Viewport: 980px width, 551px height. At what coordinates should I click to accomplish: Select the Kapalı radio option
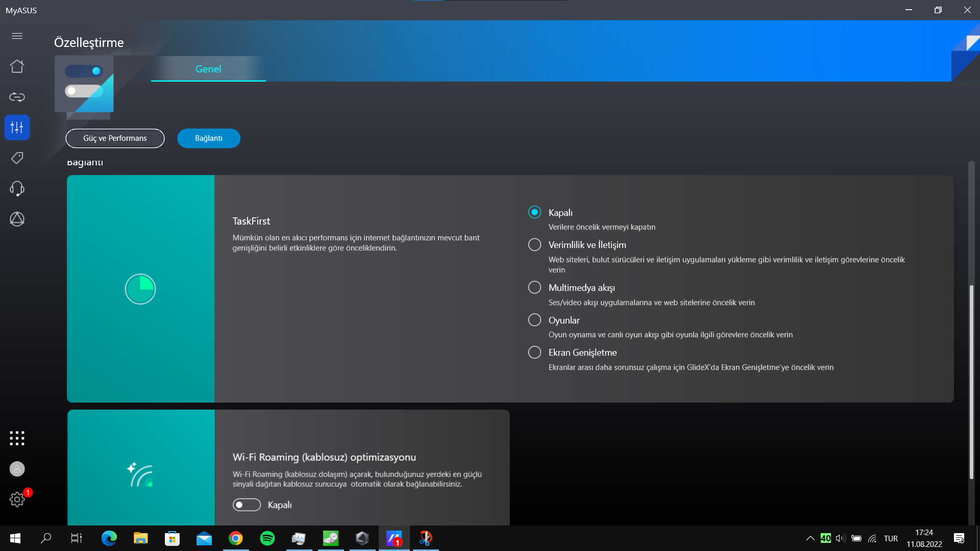coord(534,212)
